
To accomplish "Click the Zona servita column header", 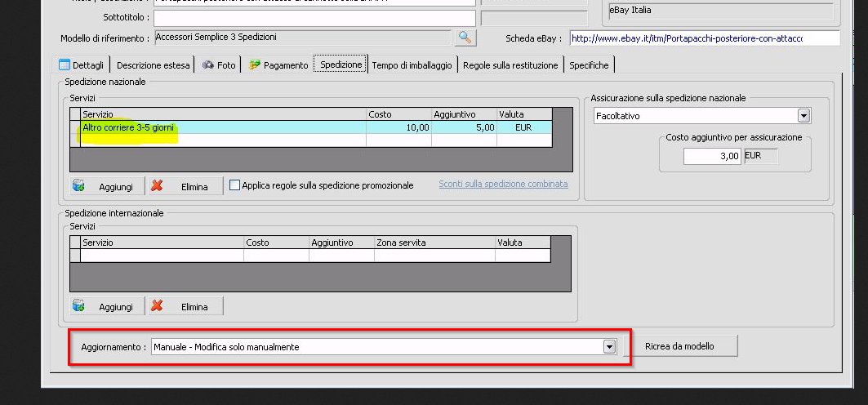I will [434, 243].
